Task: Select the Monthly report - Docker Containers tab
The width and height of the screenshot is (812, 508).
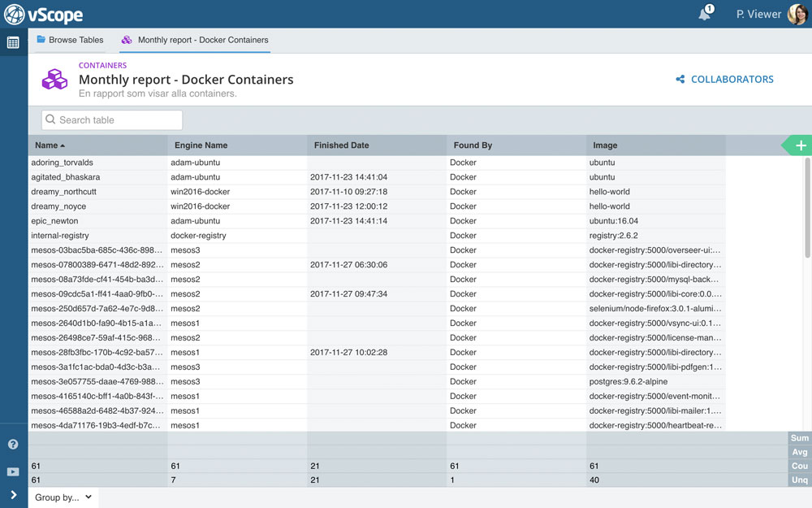Action: 195,40
